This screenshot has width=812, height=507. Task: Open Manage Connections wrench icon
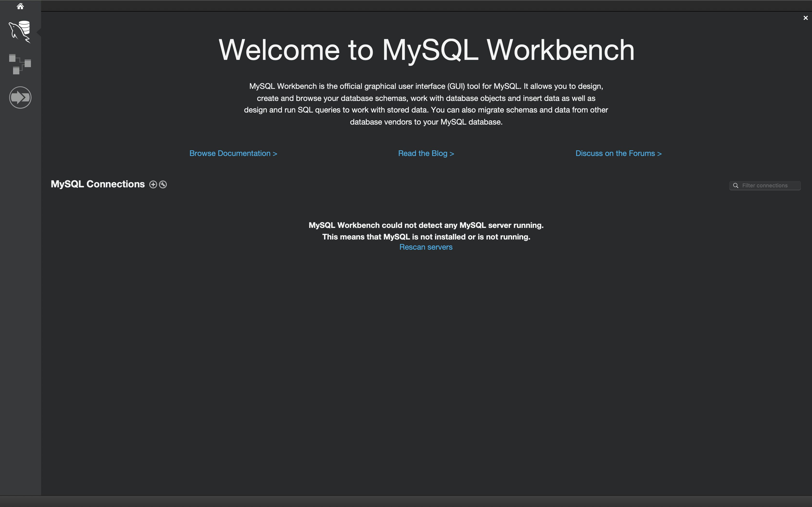coord(163,184)
